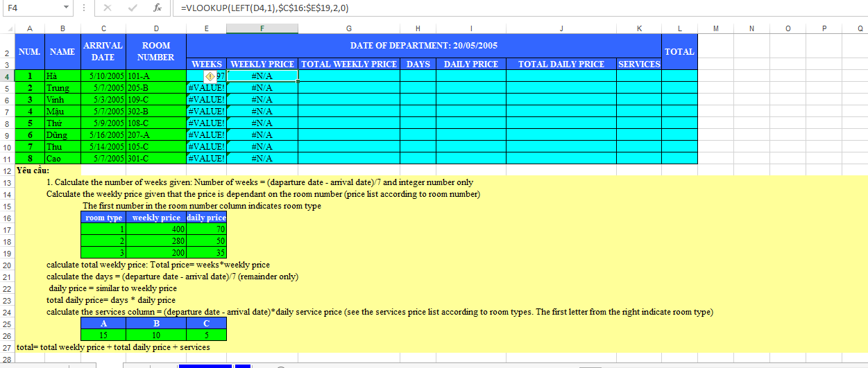Select all cells using the corner triangle
The image size is (868, 368).
[x=8, y=28]
